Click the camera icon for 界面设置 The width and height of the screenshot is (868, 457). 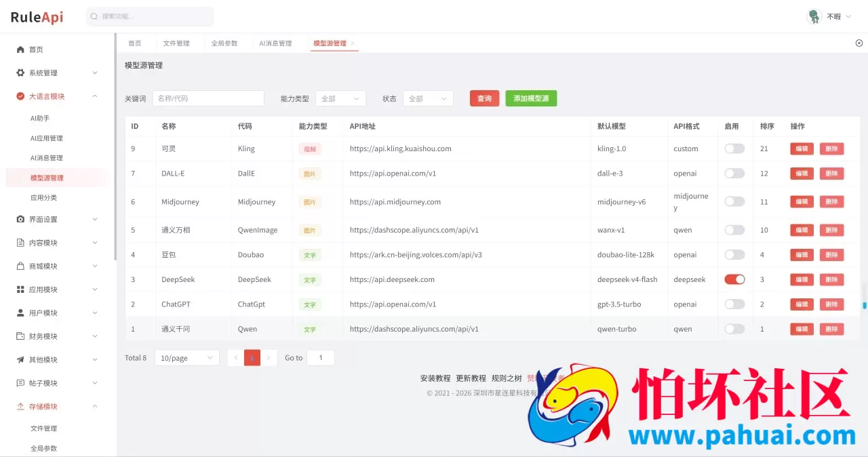click(20, 219)
